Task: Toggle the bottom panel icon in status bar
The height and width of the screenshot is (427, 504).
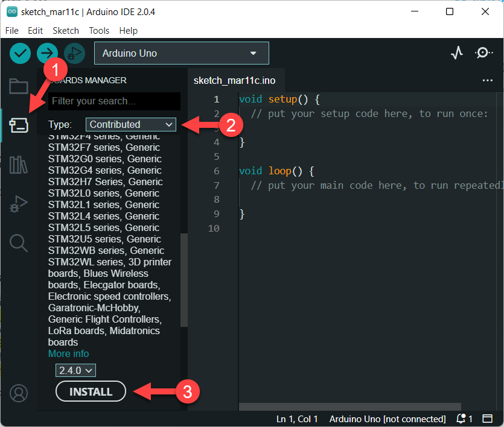Action: point(487,419)
